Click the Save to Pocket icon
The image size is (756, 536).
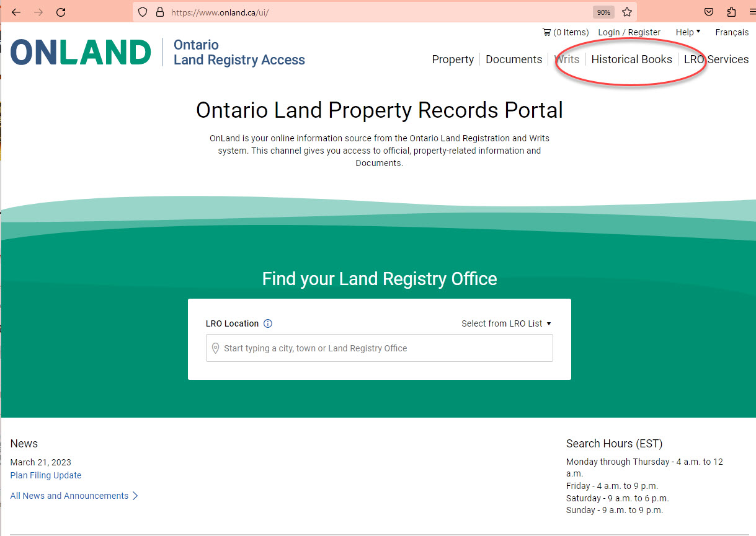(708, 12)
